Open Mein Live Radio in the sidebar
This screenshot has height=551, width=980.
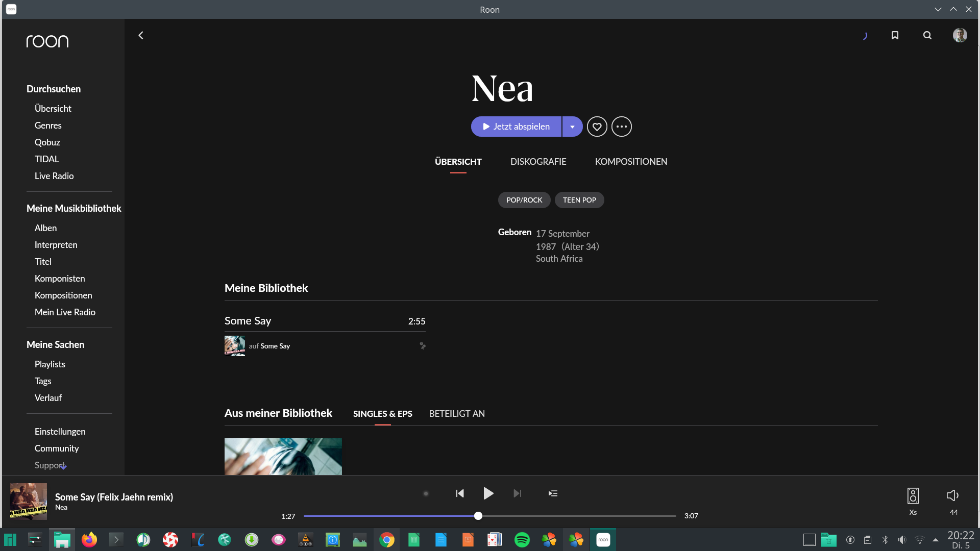65,312
